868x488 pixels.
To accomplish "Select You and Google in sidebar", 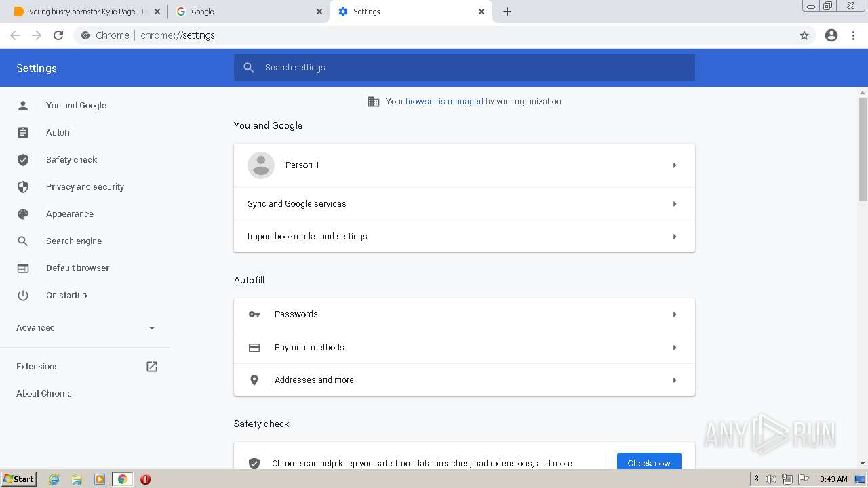I will (x=76, y=106).
